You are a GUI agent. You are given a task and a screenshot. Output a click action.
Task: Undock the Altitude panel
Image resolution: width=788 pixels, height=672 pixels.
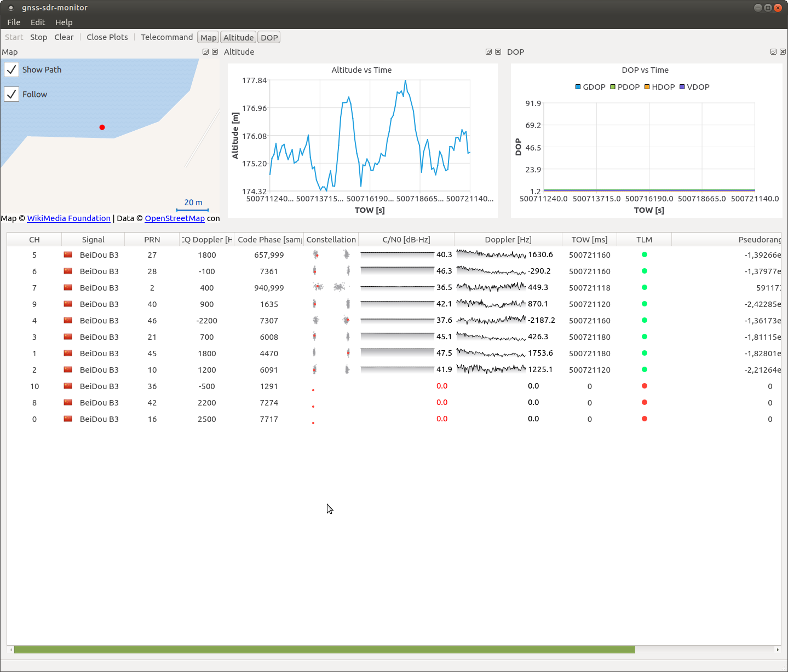(488, 51)
